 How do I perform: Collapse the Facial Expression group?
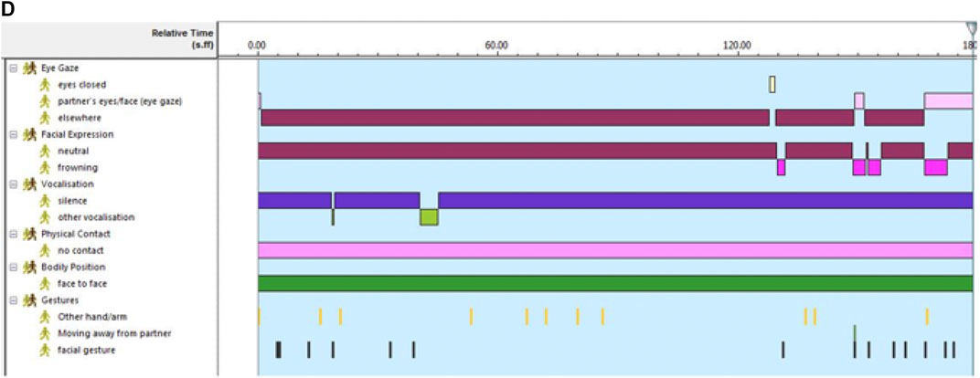coord(12,134)
